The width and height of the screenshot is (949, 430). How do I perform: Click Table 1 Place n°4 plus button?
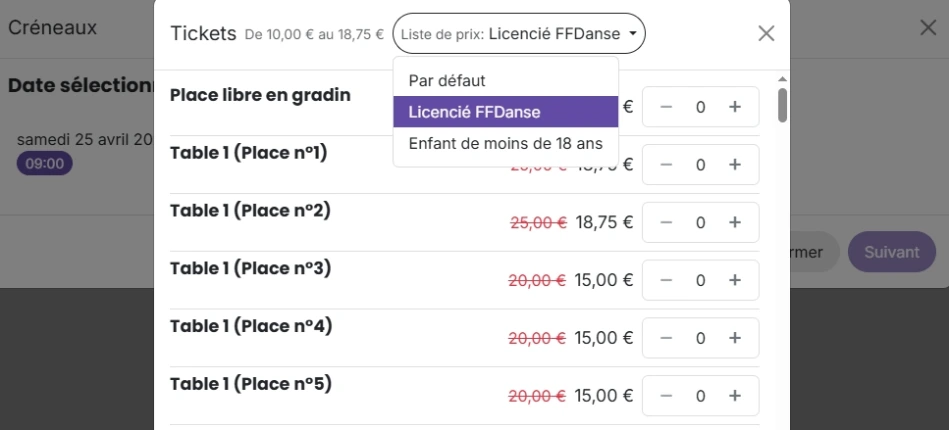coord(735,338)
